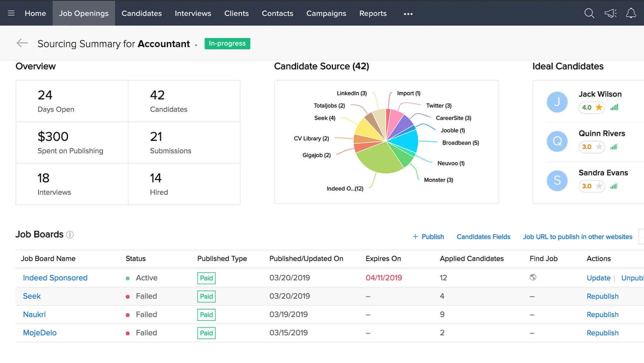This screenshot has height=363, width=644.
Task: Click the Find Job globe icon for Indeed Sponsored
Action: (x=533, y=277)
